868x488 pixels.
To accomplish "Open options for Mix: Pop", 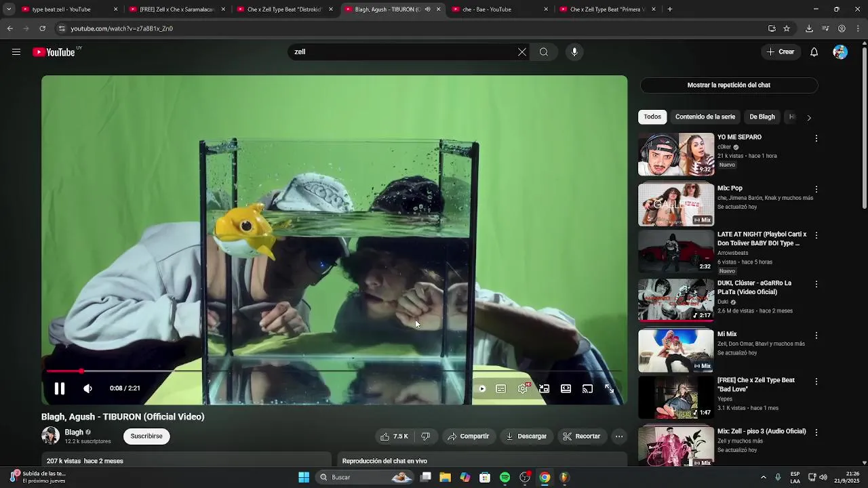I will 816,189.
